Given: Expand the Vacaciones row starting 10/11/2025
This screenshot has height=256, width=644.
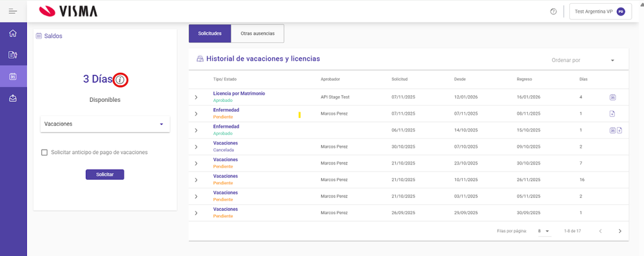Looking at the screenshot, I should [196, 179].
